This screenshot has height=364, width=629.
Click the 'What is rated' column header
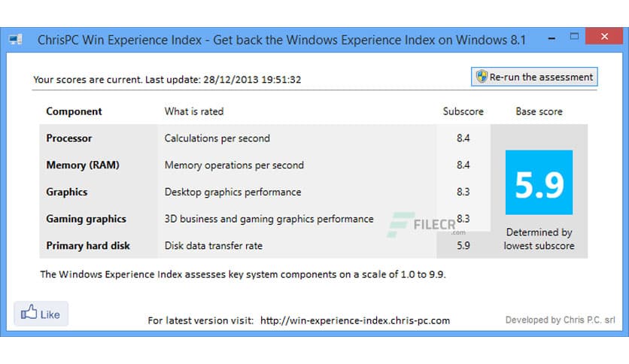[x=194, y=111]
